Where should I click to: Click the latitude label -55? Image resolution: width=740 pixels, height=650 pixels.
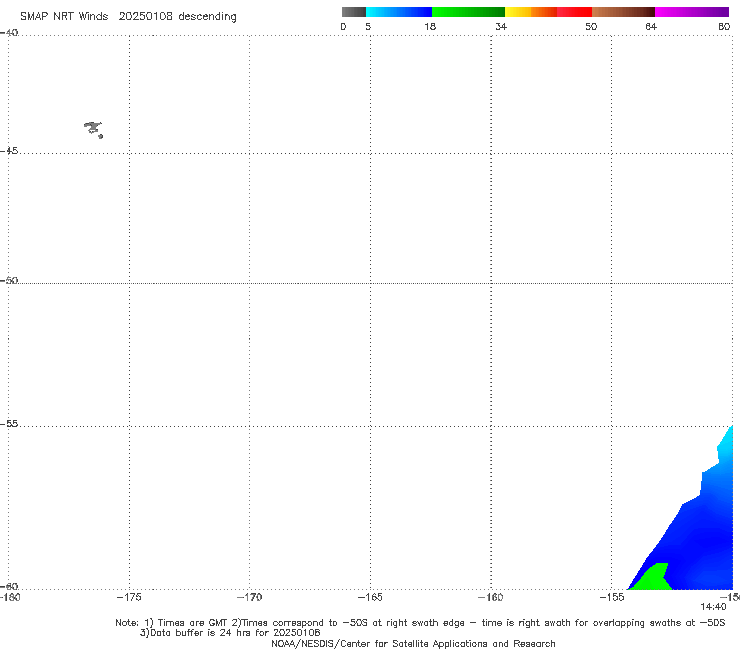[9, 424]
